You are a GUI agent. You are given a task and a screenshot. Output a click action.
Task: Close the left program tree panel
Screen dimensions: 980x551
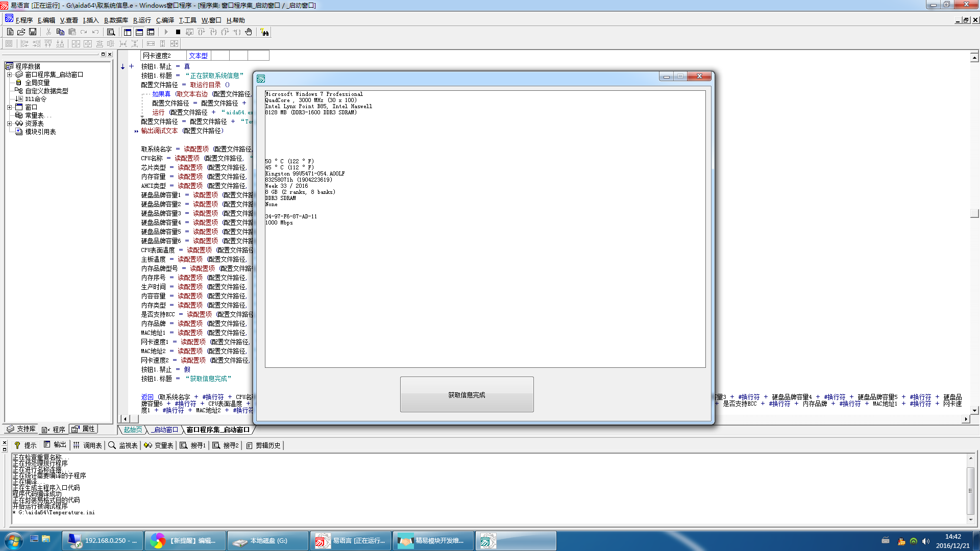click(109, 54)
